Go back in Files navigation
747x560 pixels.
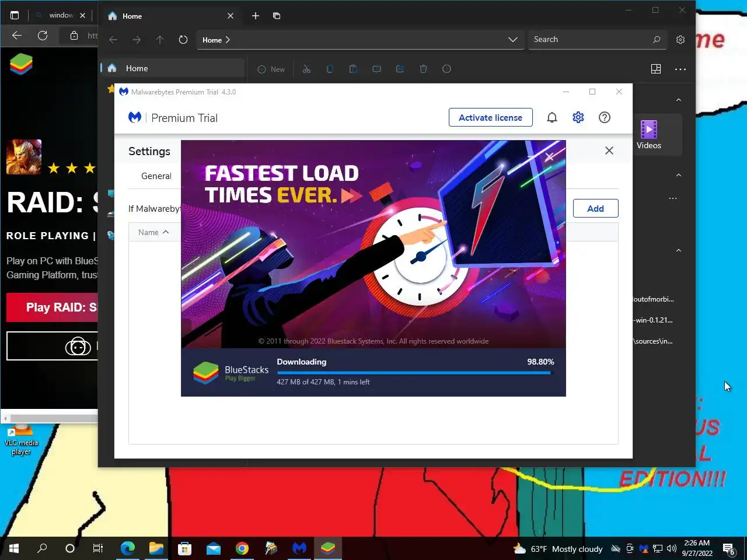click(x=113, y=40)
